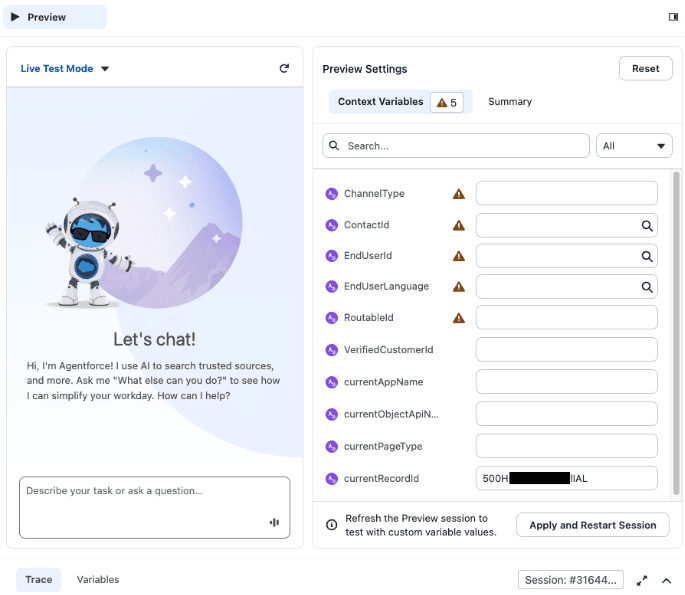Click the currentRecordId value field
This screenshot has width=685, height=595.
567,478
